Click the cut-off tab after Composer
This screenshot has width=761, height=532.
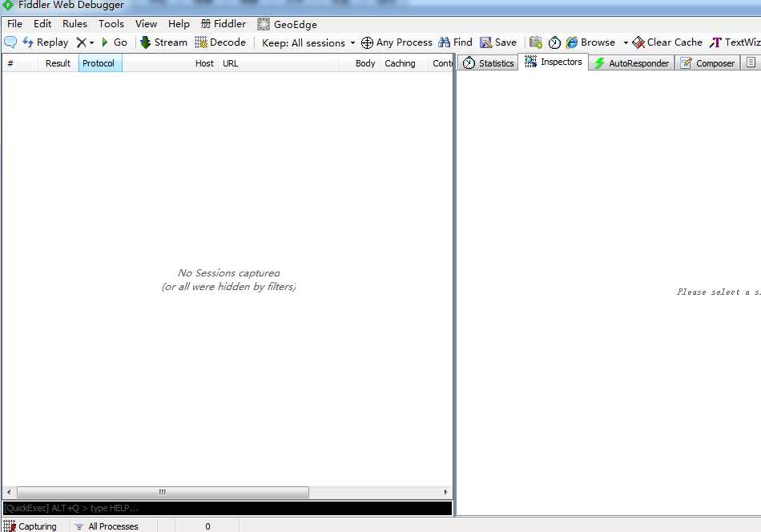[751, 62]
